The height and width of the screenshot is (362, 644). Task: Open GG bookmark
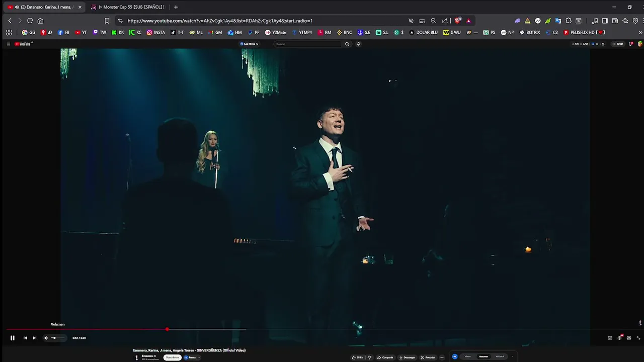(x=29, y=33)
